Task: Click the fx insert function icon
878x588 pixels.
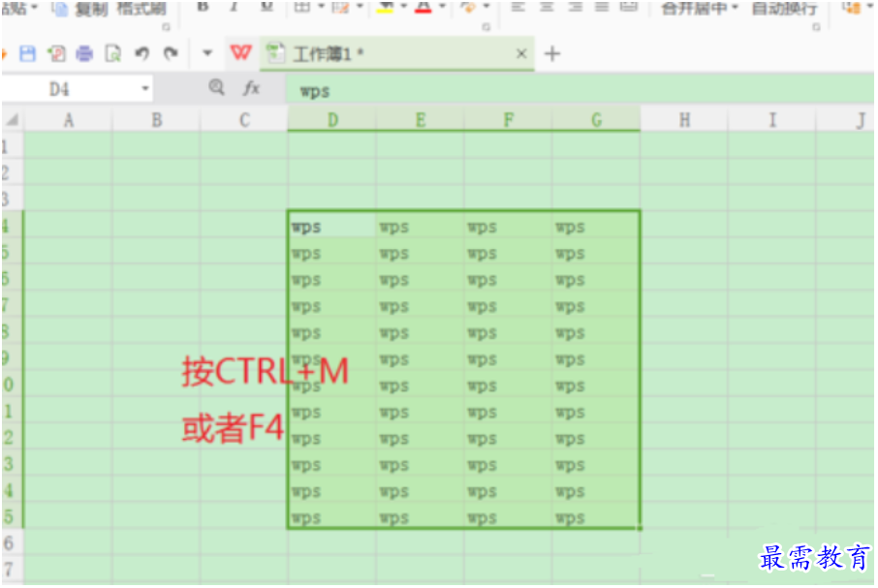Action: point(251,88)
